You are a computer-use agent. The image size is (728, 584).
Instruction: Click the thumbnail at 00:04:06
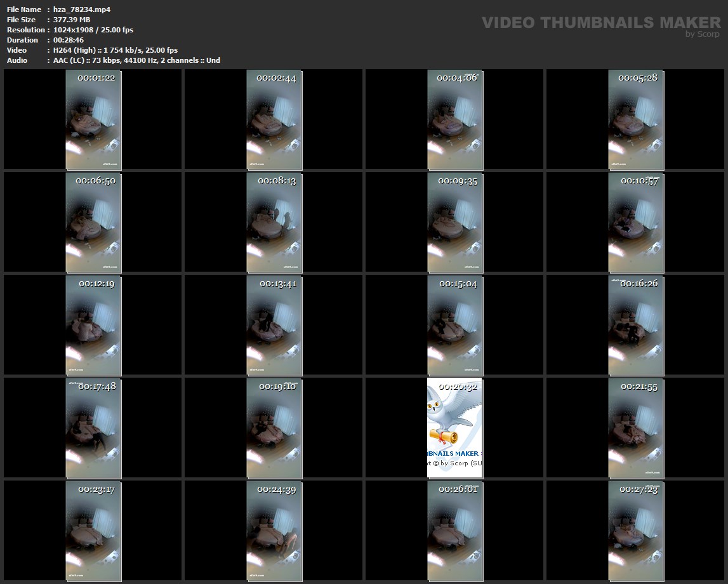pos(455,120)
